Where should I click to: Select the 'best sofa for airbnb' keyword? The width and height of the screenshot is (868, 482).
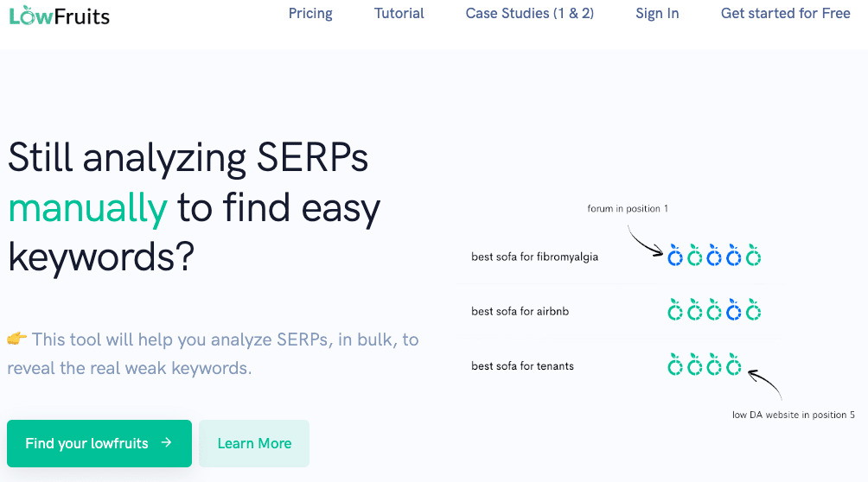pos(520,311)
